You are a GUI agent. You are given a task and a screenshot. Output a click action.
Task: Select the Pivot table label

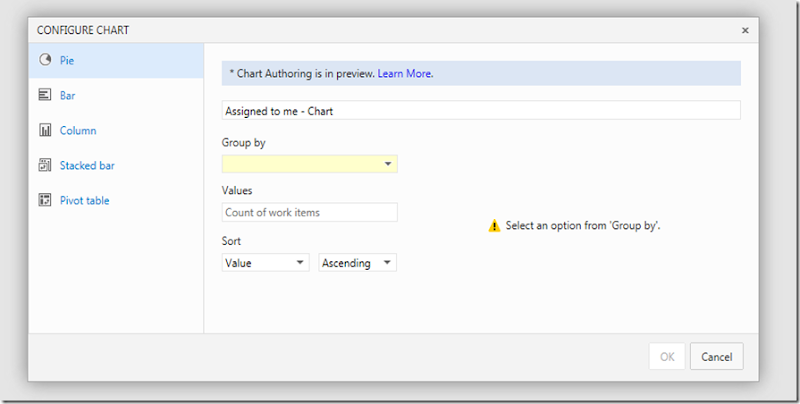pyautogui.click(x=84, y=200)
